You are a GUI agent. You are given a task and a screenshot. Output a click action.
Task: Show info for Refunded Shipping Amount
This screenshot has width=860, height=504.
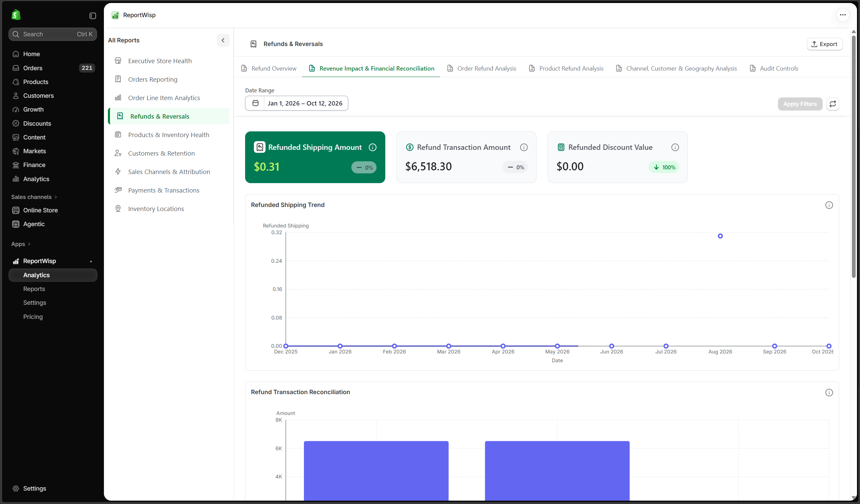click(x=373, y=147)
